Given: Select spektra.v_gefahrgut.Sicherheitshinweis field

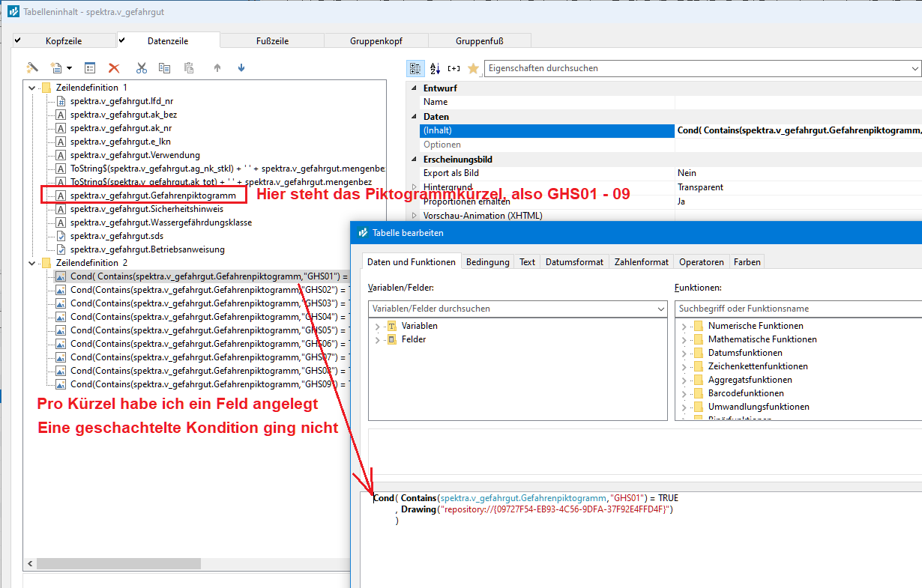Looking at the screenshot, I should click(147, 209).
